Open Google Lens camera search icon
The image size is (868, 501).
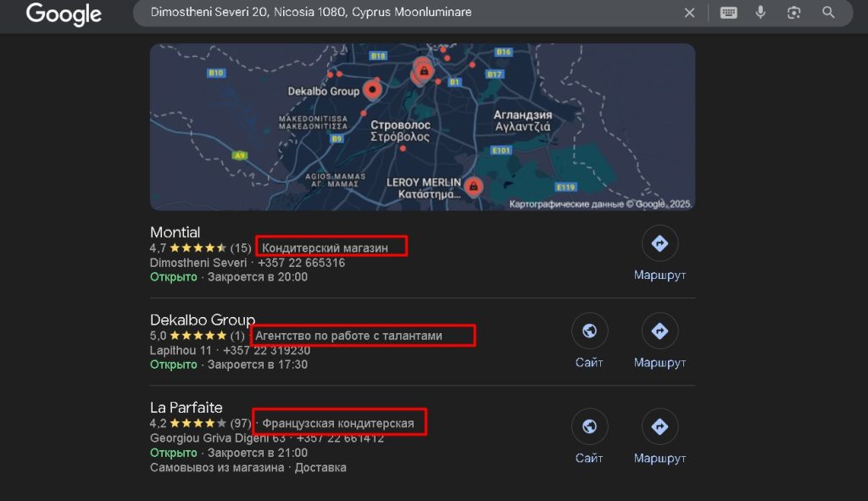[x=793, y=13]
